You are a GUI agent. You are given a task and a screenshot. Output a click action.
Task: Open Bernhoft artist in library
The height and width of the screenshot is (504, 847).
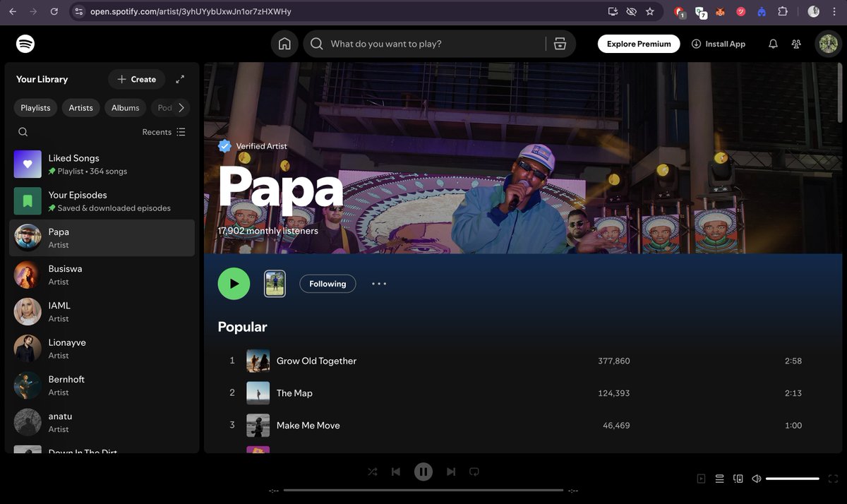click(x=102, y=385)
